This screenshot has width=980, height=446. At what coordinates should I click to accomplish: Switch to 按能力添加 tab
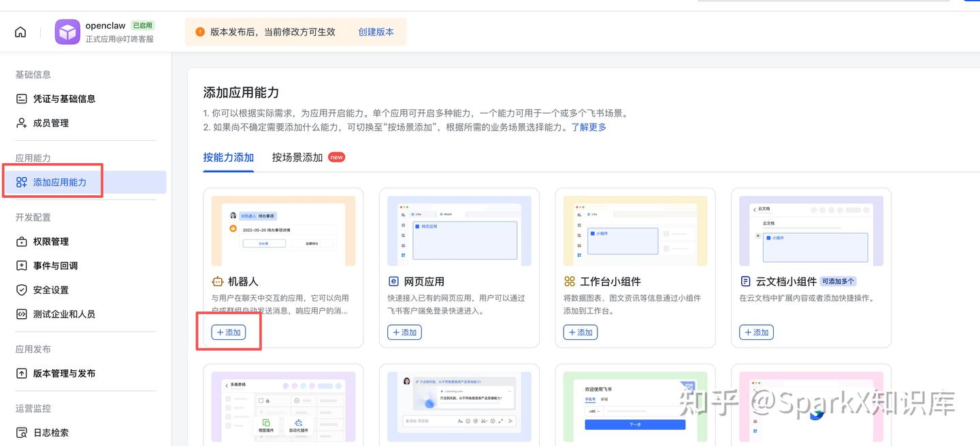pos(229,157)
